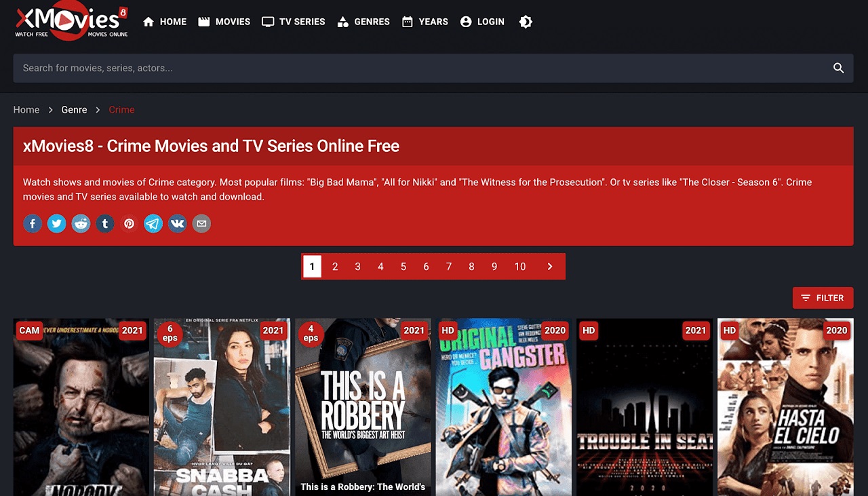Click the Crime breadcrumb
This screenshot has height=496, width=868.
121,110
